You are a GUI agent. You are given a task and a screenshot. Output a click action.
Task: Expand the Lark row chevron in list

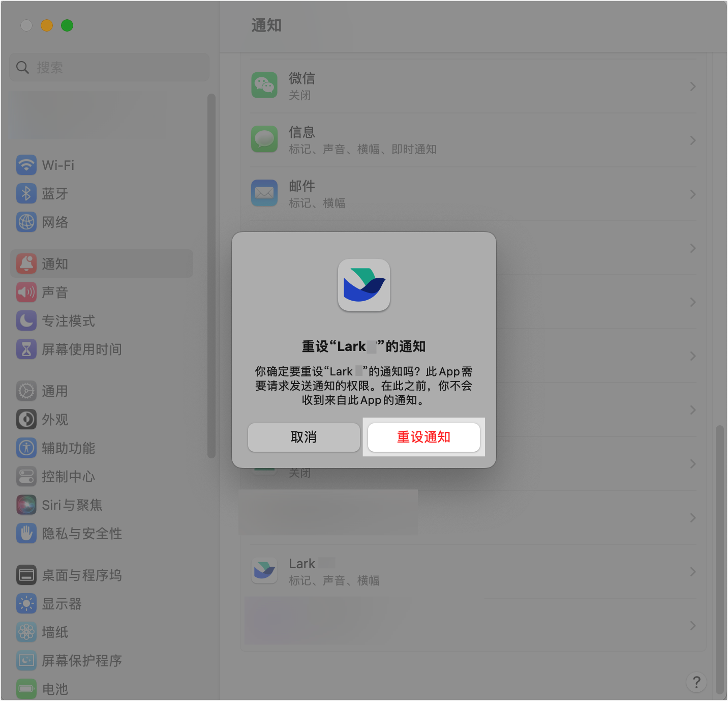pyautogui.click(x=693, y=572)
